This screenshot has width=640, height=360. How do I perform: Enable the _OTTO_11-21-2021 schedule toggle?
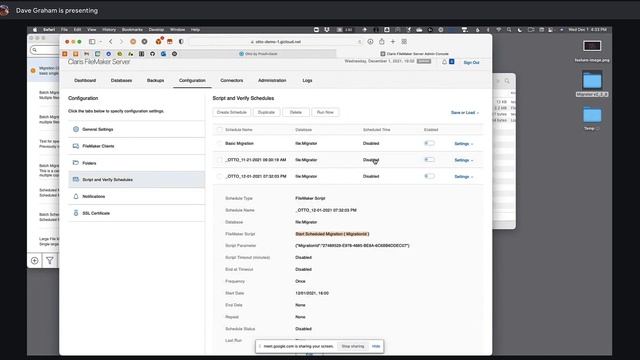(x=429, y=160)
